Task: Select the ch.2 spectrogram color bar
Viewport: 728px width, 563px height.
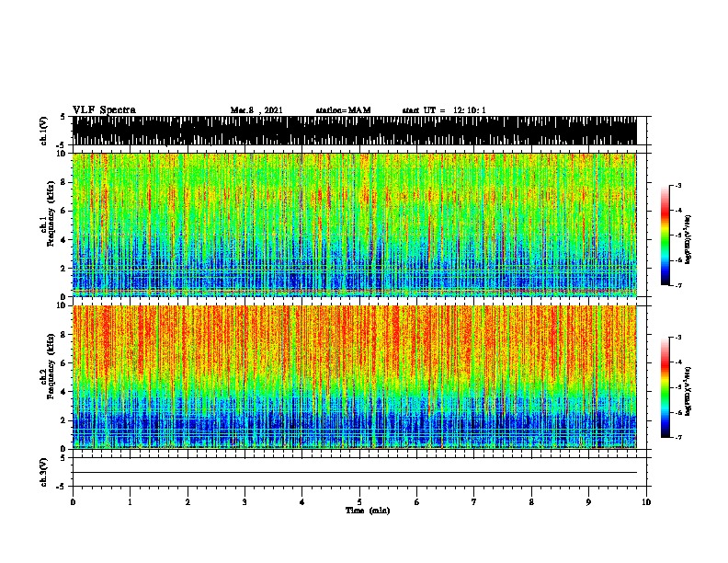Action: (665, 387)
